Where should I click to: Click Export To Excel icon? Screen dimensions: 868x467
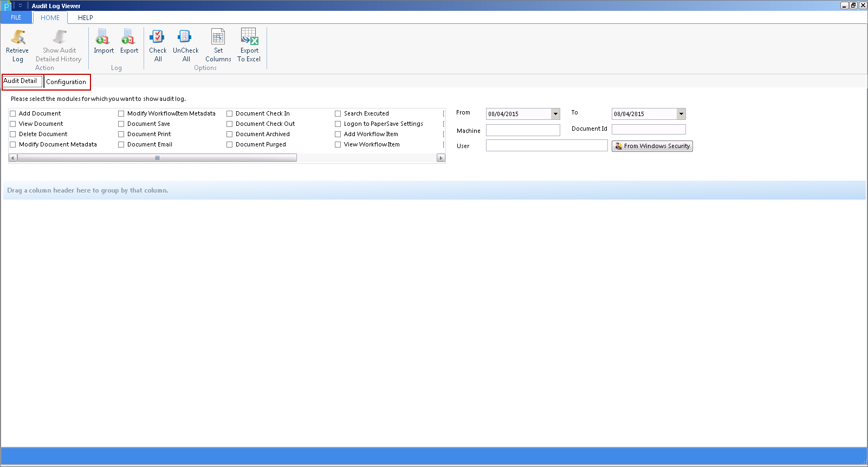coord(249,37)
